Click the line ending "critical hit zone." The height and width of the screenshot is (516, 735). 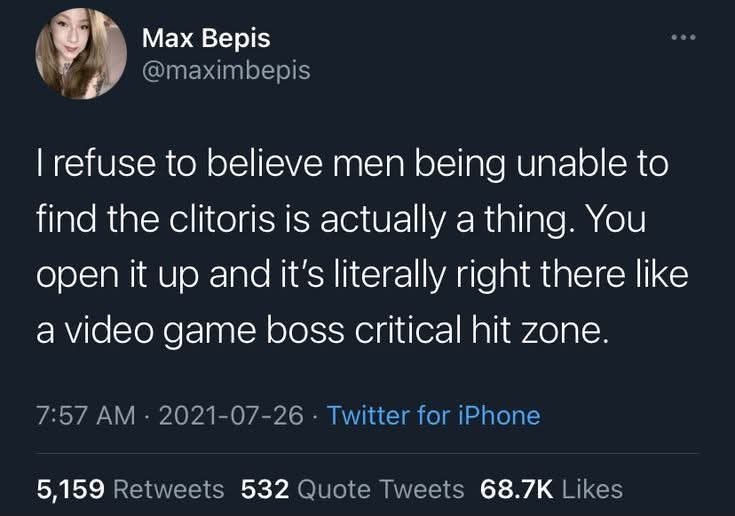pyautogui.click(x=322, y=331)
